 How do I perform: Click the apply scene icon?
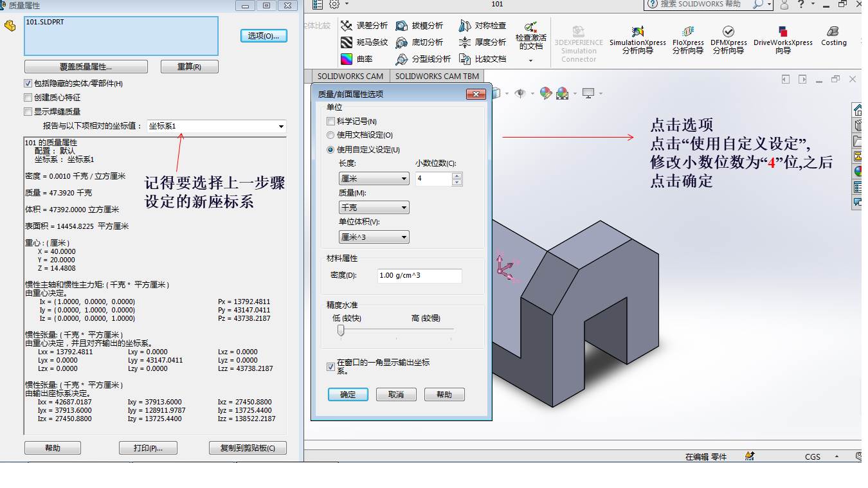click(562, 93)
